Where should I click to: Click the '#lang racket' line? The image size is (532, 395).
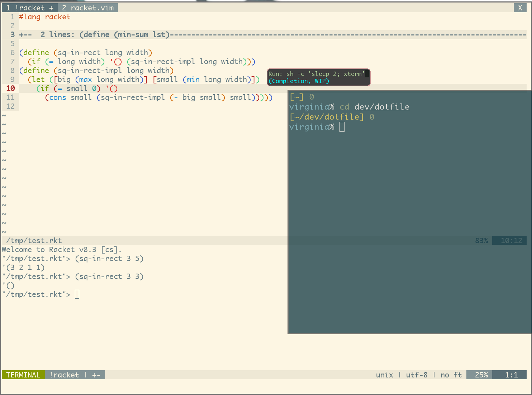(45, 17)
